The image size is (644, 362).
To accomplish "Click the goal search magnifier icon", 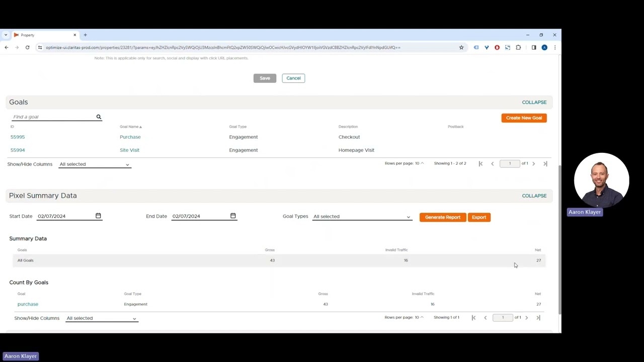I will coord(99,117).
